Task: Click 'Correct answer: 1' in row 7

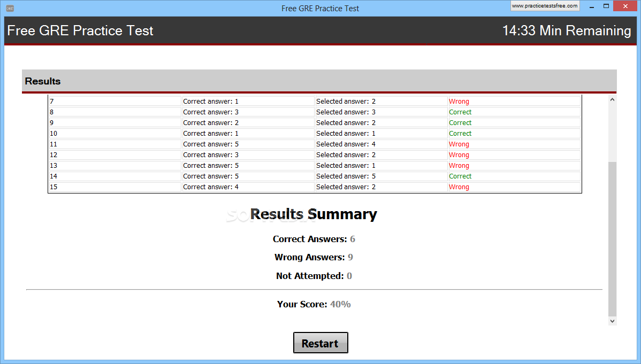Action: point(210,102)
